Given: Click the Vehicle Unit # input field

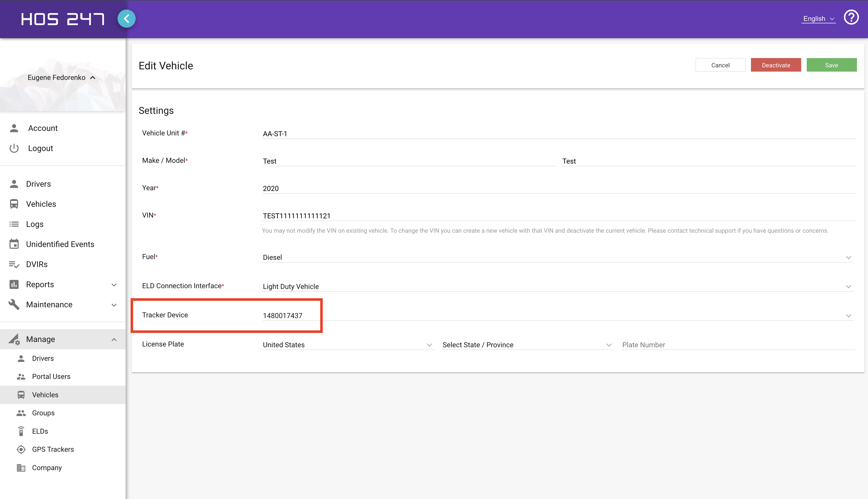Looking at the screenshot, I should coord(559,134).
